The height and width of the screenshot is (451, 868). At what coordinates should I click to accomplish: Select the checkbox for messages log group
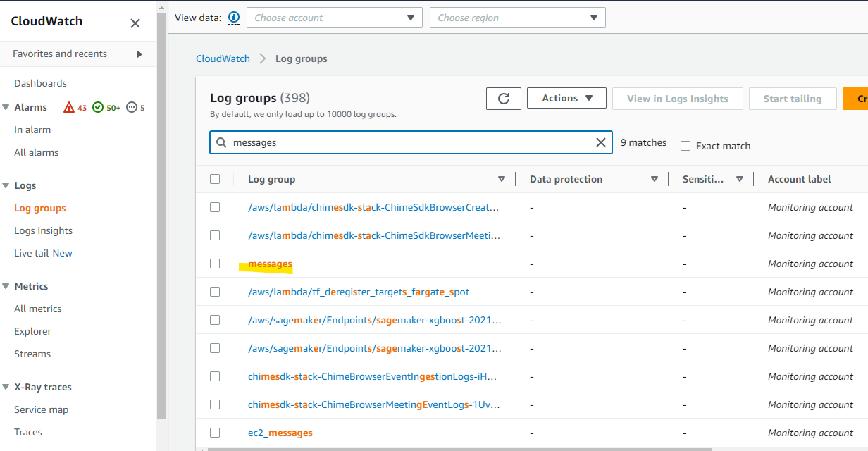tap(215, 264)
